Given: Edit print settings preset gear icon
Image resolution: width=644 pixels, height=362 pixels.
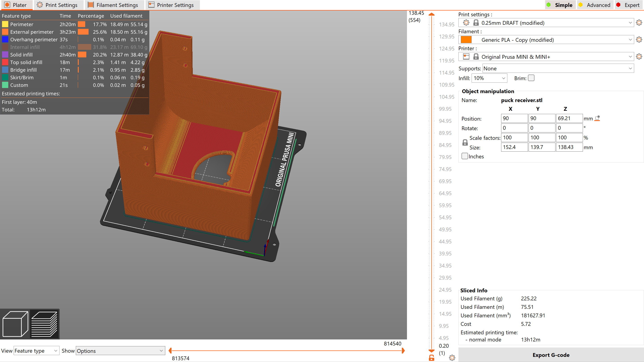Looking at the screenshot, I should click(x=639, y=23).
